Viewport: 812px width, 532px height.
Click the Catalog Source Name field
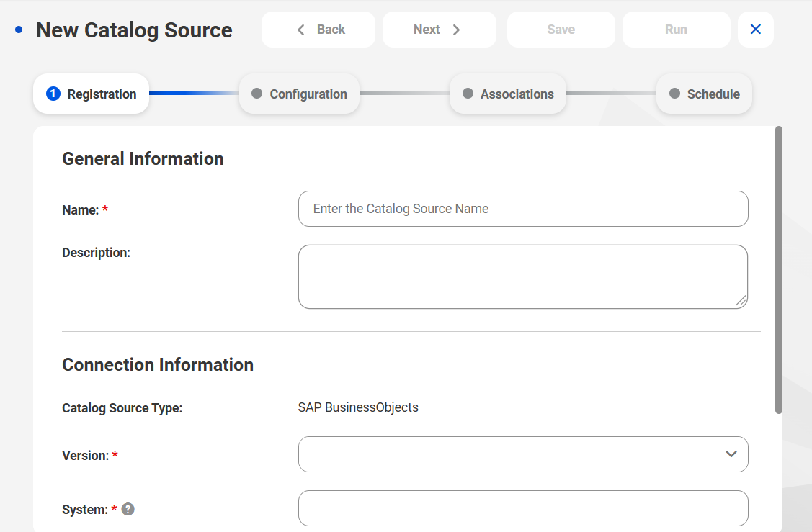[x=523, y=209]
